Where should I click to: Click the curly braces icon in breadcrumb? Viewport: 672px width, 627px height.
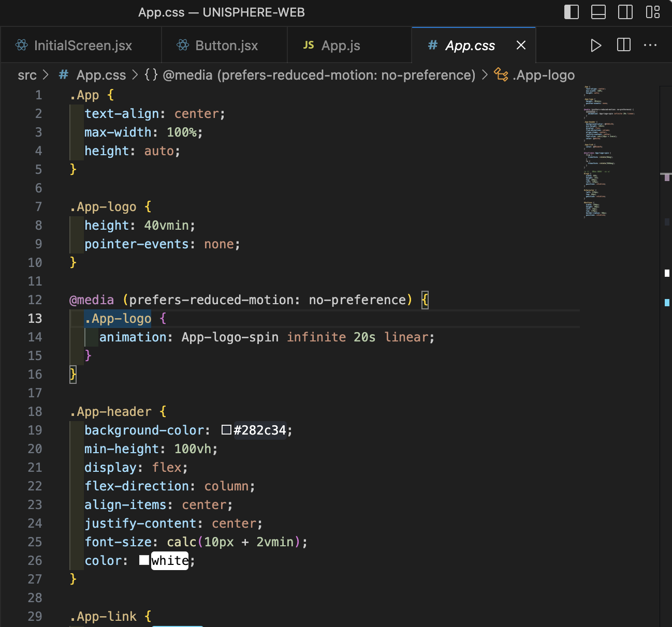pos(151,74)
